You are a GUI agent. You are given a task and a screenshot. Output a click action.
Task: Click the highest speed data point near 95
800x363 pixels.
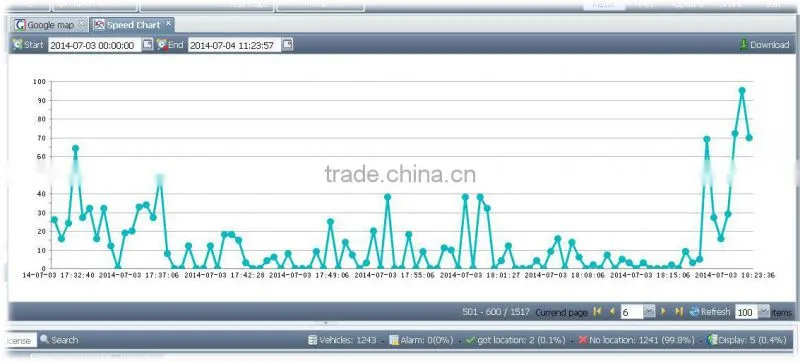(x=742, y=90)
